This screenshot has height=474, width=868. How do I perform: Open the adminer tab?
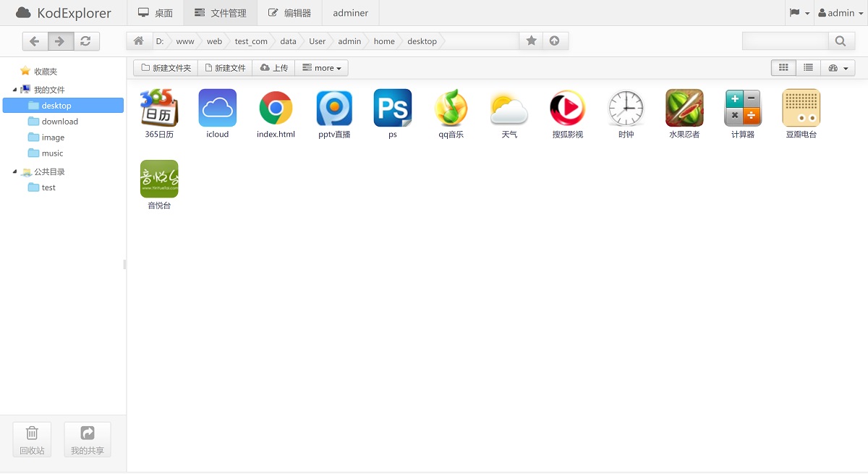pos(351,13)
